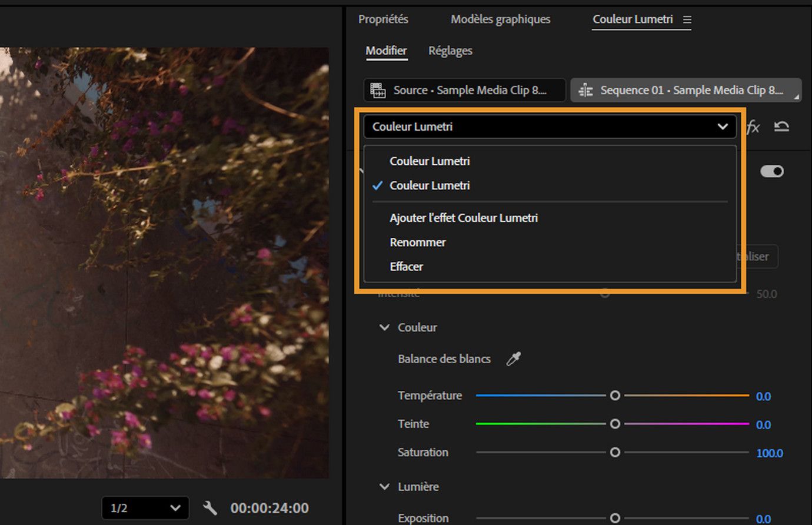Image resolution: width=812 pixels, height=525 pixels.
Task: Open the Couleur Lumetri panel menu icon
Action: pyautogui.click(x=687, y=19)
